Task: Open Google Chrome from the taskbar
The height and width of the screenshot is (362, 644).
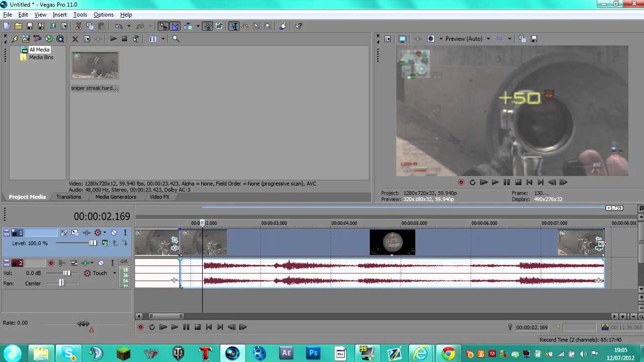Action: pyautogui.click(x=448, y=353)
